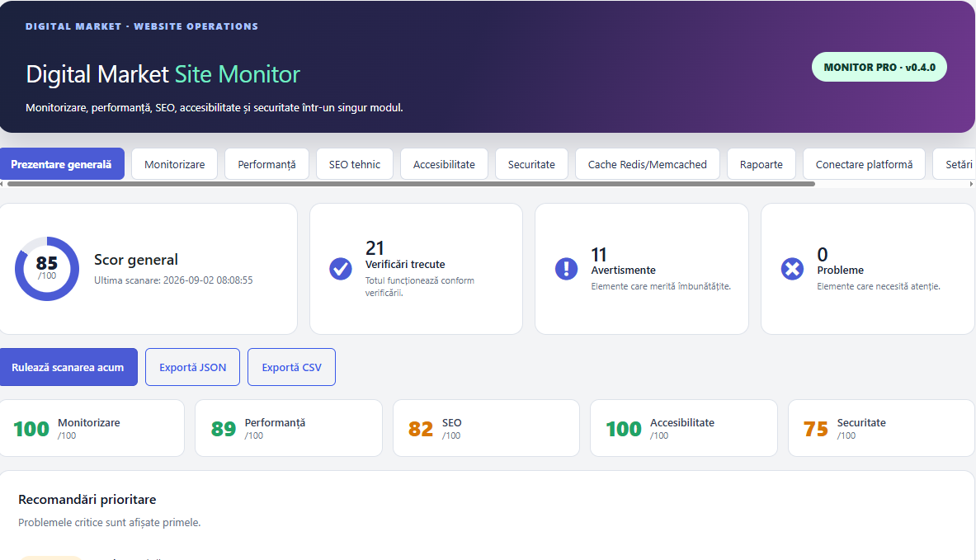The height and width of the screenshot is (560, 976).
Task: Click the tab scrollbar left arrow
Action: pyautogui.click(x=2, y=184)
